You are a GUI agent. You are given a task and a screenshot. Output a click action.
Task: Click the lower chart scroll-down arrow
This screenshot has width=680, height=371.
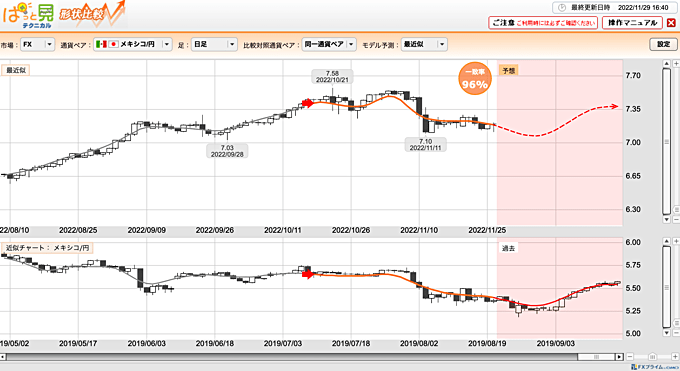pos(667,333)
